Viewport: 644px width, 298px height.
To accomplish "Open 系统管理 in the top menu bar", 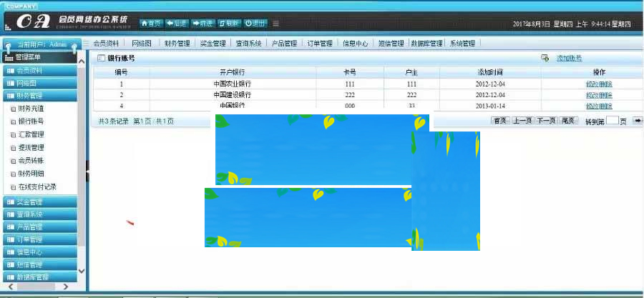I will pyautogui.click(x=462, y=43).
